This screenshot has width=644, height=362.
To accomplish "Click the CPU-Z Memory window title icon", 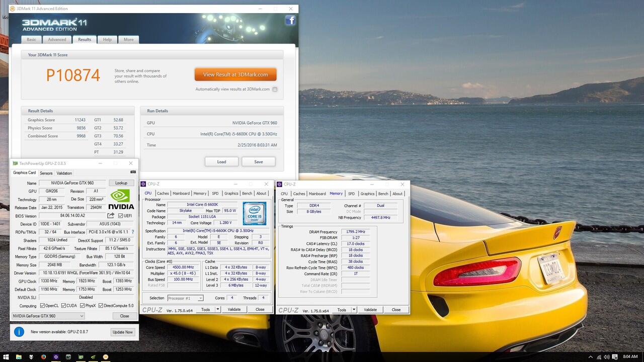I will coord(280,184).
